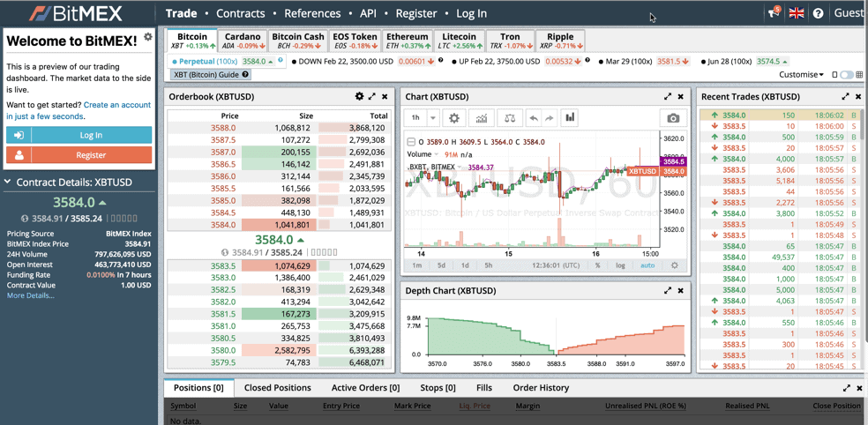
Task: Expand the Orderbook panel to fullscreen
Action: (372, 96)
